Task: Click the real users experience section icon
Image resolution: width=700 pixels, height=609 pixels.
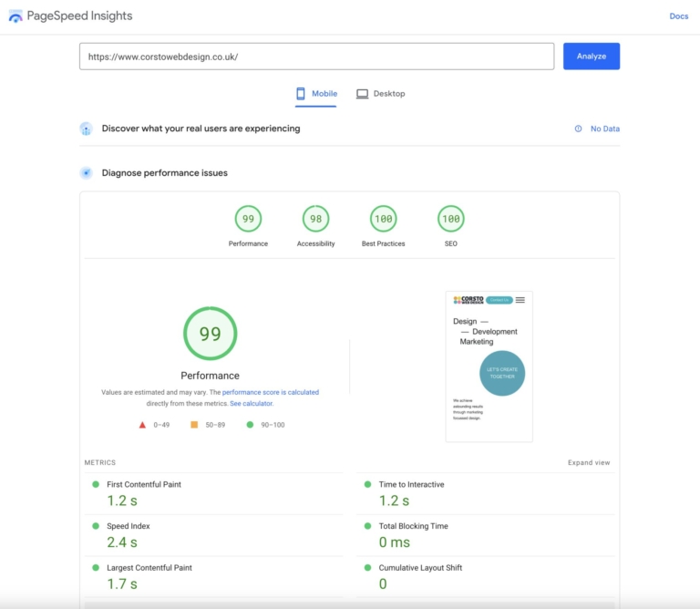Action: pyautogui.click(x=87, y=129)
